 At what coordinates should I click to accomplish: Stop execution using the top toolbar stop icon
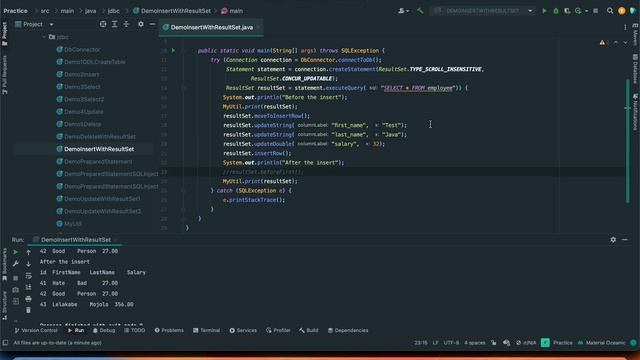coord(596,11)
